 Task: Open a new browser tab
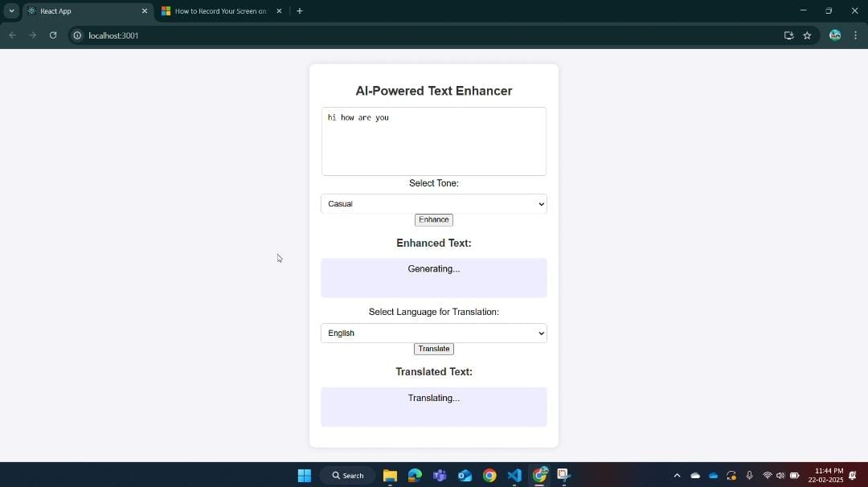pos(300,11)
